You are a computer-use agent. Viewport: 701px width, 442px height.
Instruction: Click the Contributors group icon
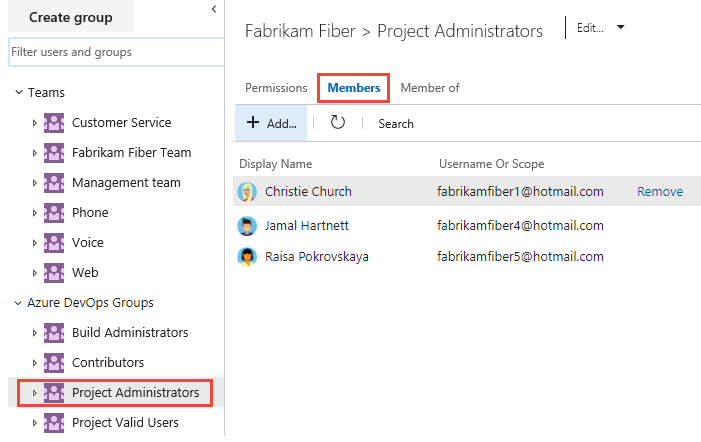pos(54,363)
